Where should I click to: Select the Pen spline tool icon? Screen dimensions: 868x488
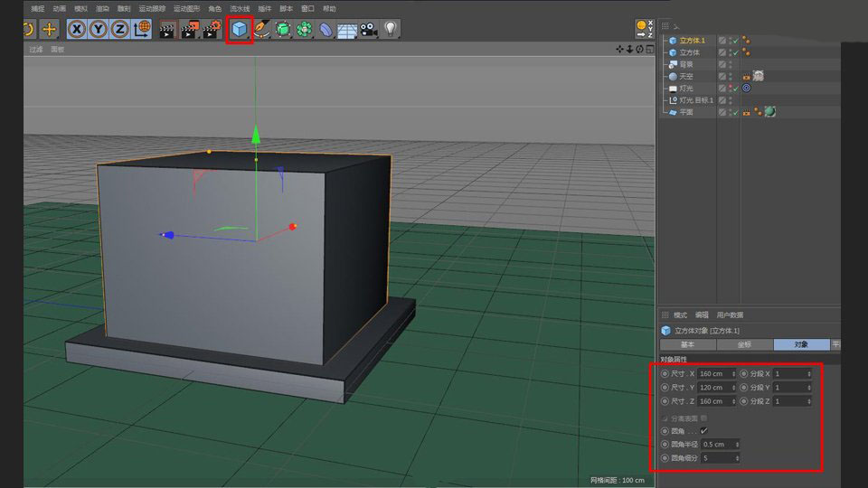pyautogui.click(x=262, y=30)
